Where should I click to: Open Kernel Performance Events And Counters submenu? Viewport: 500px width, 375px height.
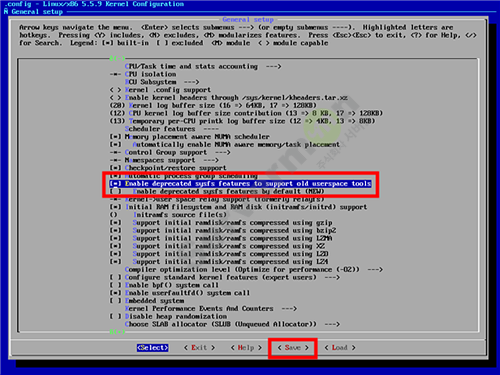click(211, 309)
